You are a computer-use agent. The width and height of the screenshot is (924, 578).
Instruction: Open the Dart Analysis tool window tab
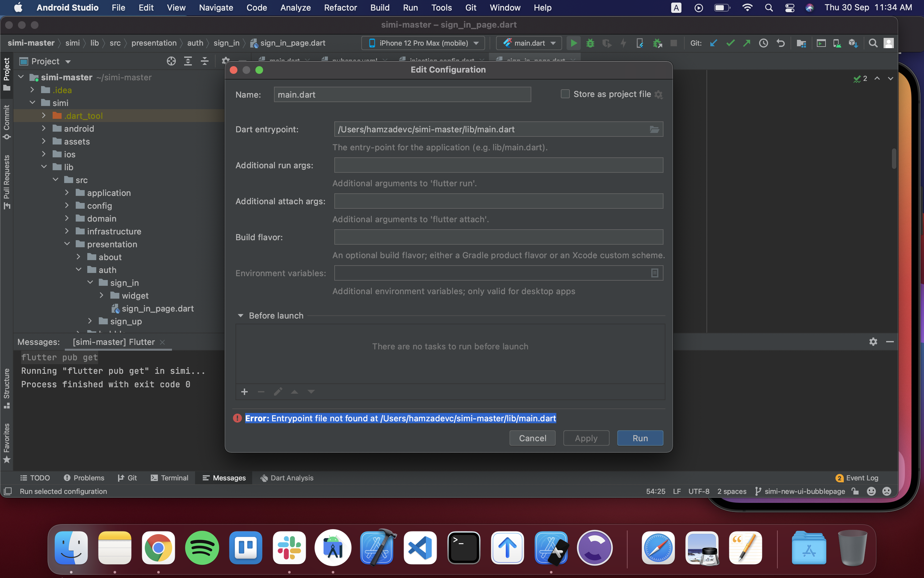coord(287,478)
